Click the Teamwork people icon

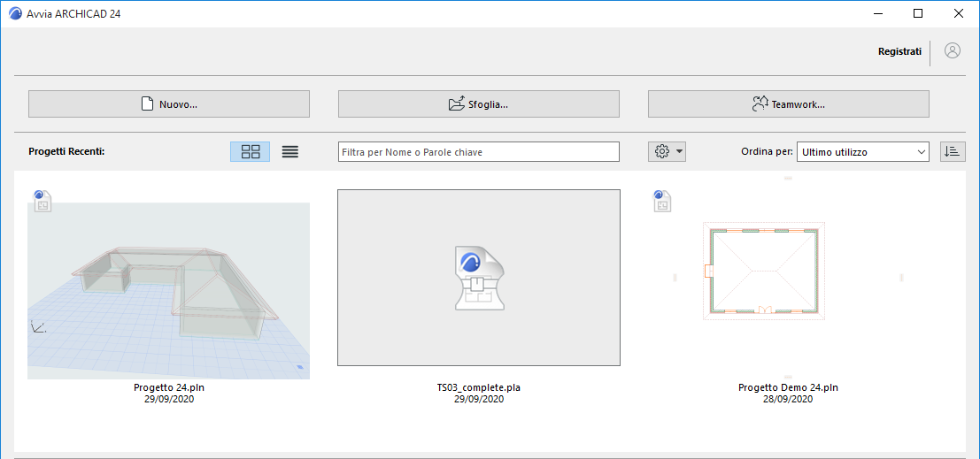(760, 104)
